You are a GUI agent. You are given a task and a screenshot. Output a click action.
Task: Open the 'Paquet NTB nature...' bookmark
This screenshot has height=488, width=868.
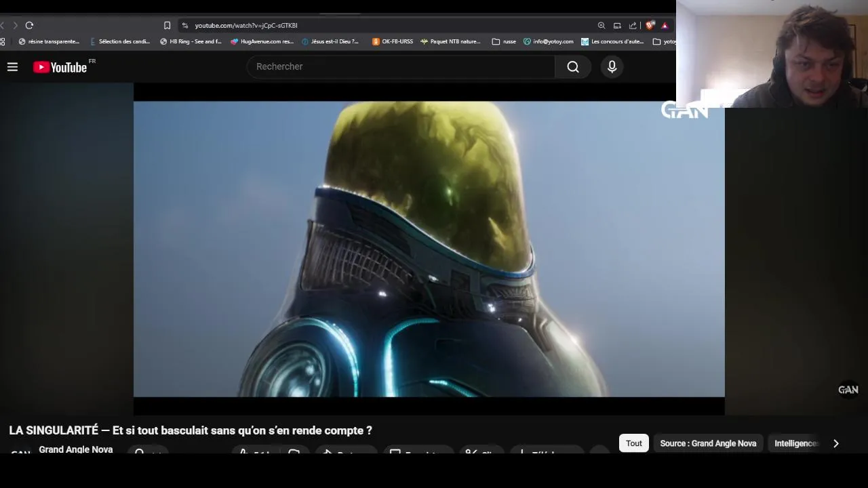[450, 41]
